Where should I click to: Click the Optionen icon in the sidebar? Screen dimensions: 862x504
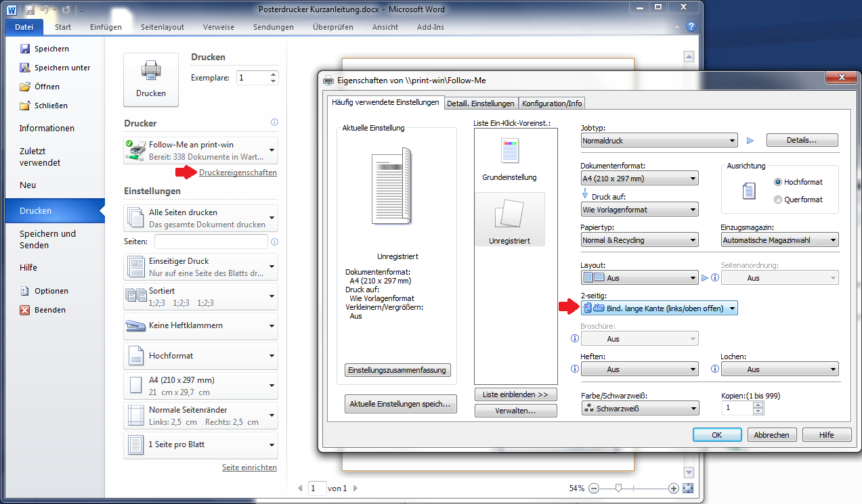click(x=25, y=291)
